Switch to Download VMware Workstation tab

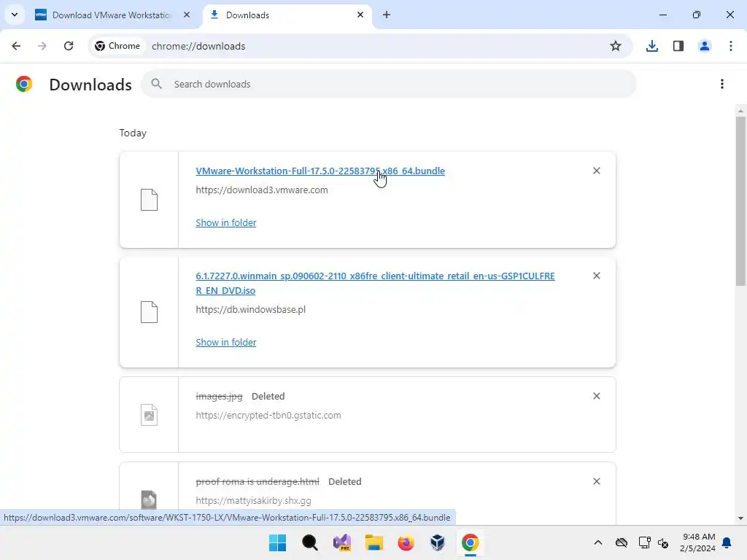pyautogui.click(x=112, y=15)
